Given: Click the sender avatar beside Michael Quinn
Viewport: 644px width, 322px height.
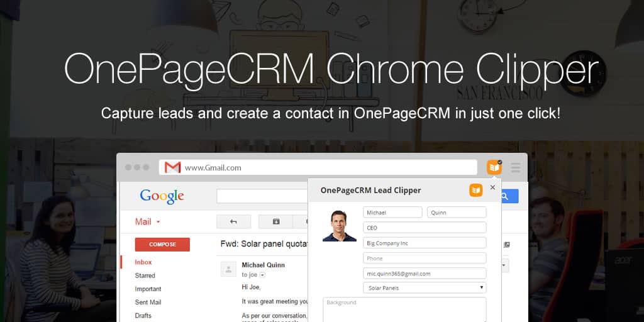Looking at the screenshot, I should pyautogui.click(x=228, y=269).
